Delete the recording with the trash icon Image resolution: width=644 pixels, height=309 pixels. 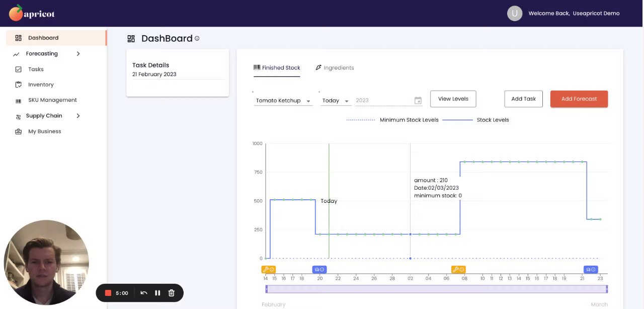click(x=171, y=293)
